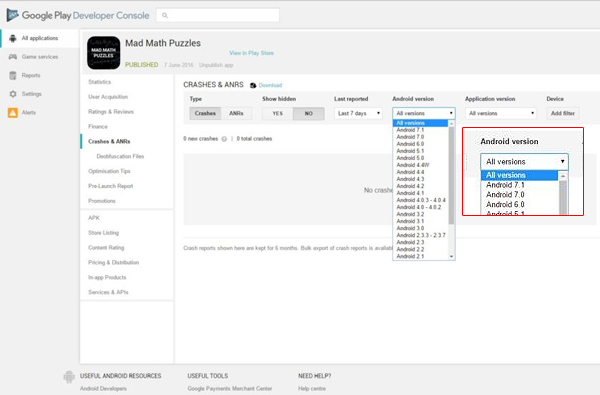This screenshot has height=395, width=600.
Task: Click the Alerts warning icon
Action: tap(13, 113)
